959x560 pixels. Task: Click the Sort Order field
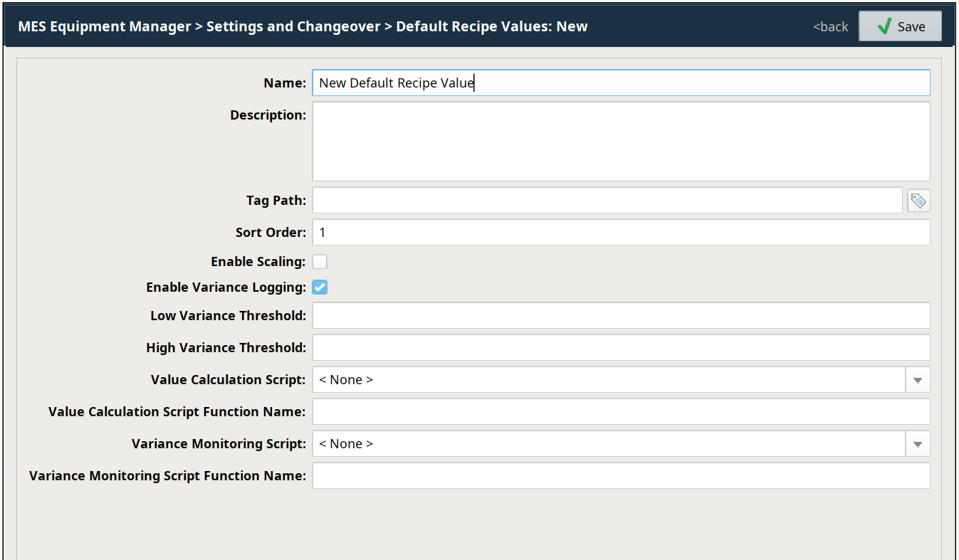pos(620,233)
